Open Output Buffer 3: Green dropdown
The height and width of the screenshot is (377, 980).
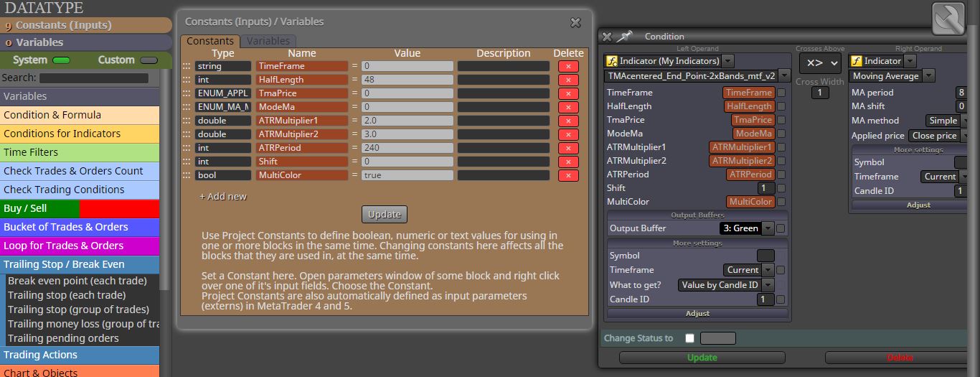[x=768, y=228]
